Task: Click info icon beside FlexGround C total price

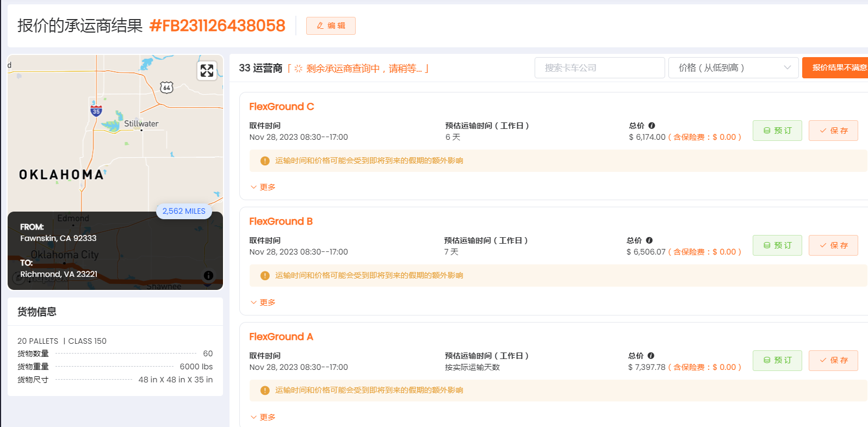Action: click(652, 126)
